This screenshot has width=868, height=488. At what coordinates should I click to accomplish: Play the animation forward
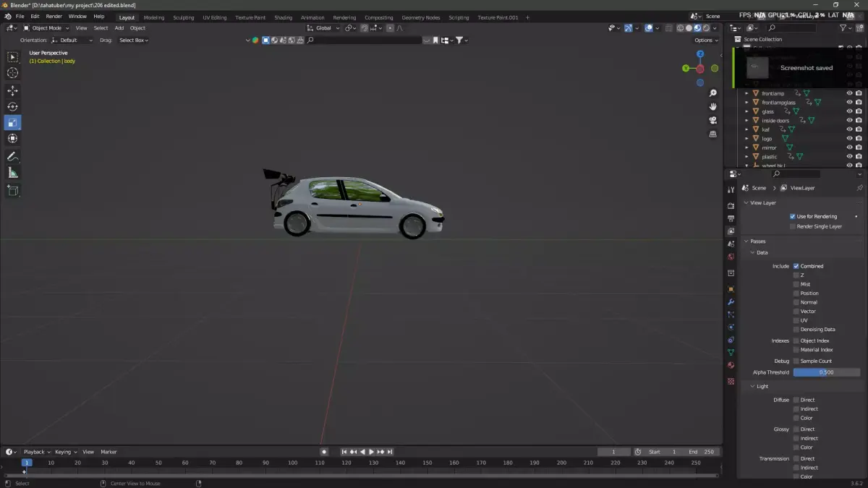pyautogui.click(x=371, y=452)
